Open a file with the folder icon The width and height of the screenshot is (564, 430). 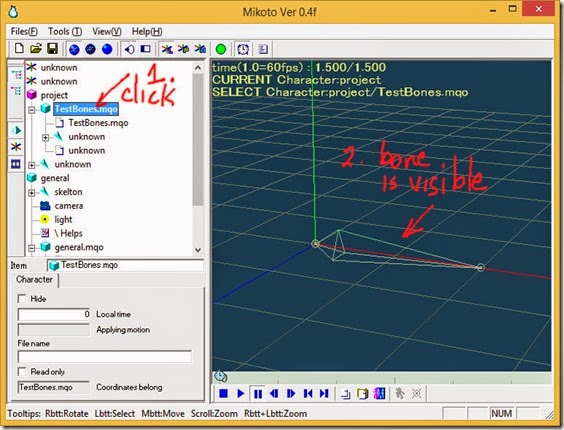pos(36,49)
